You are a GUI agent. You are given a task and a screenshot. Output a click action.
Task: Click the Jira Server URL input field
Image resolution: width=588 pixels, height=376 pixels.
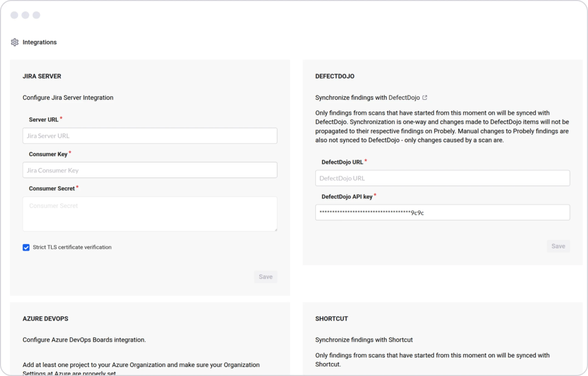[150, 136]
